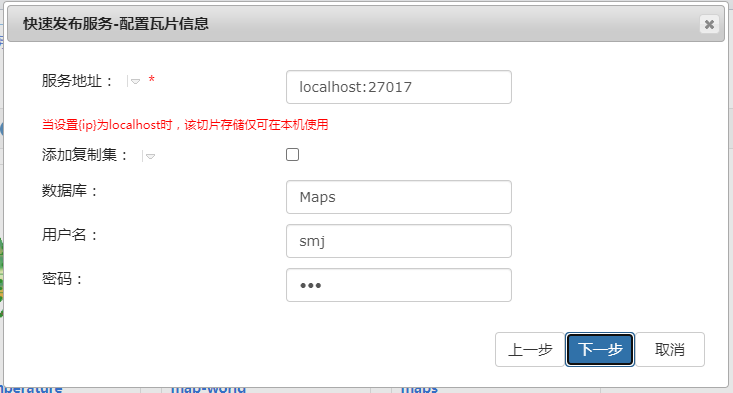Click the 添加复制集 label text

[85, 155]
